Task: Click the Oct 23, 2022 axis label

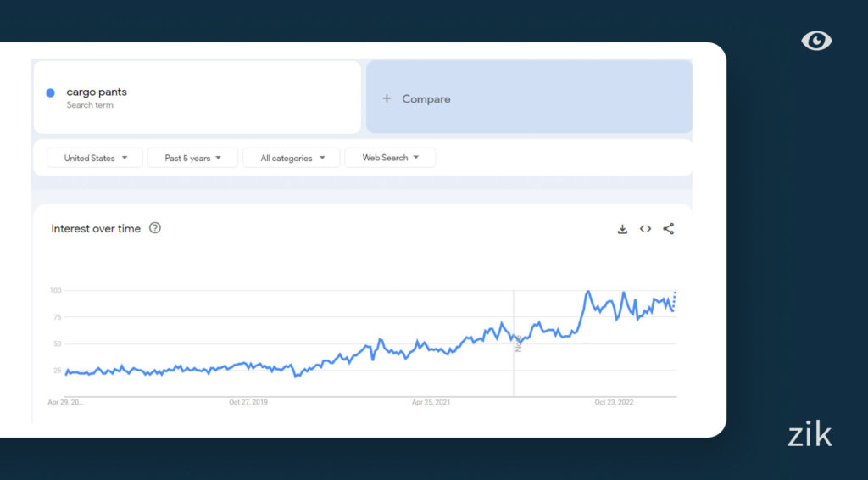Action: [x=614, y=402]
